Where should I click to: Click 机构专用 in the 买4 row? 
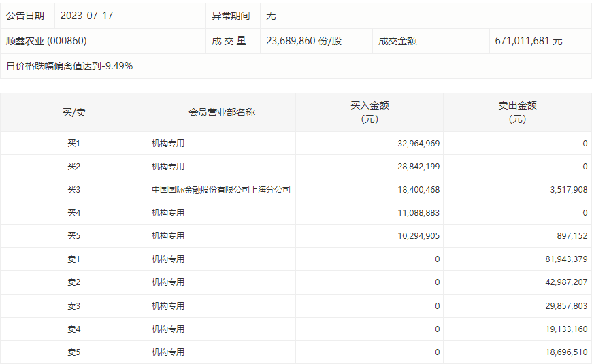pos(168,212)
